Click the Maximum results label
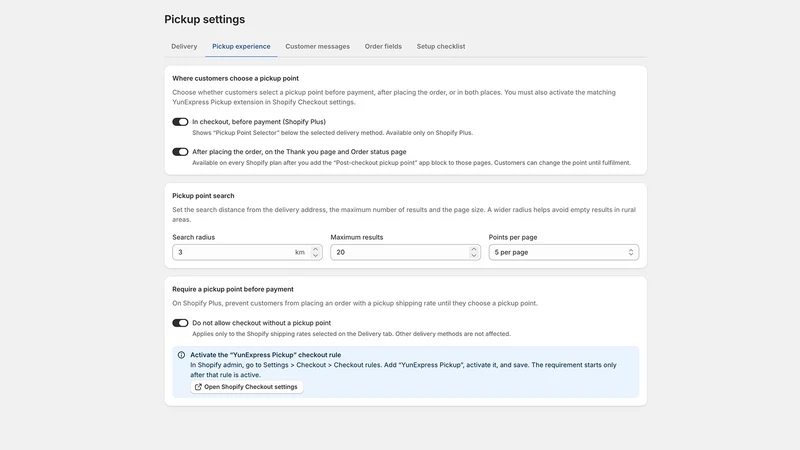Image resolution: width=800 pixels, height=450 pixels. (357, 237)
